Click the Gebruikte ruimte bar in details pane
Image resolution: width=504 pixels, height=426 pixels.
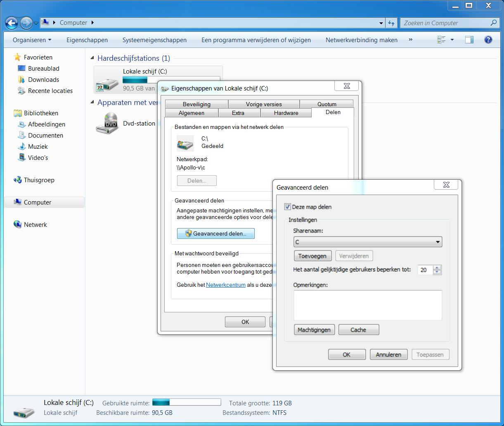[187, 402]
